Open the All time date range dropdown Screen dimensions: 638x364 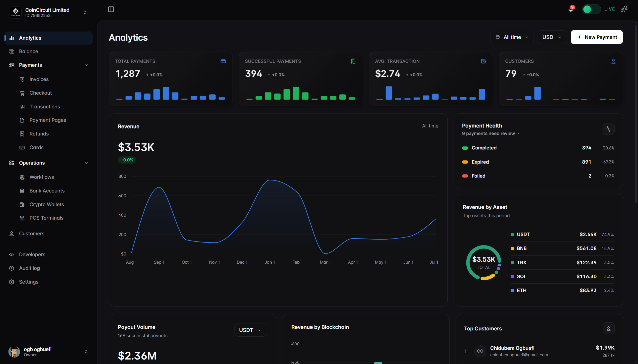[x=512, y=37]
